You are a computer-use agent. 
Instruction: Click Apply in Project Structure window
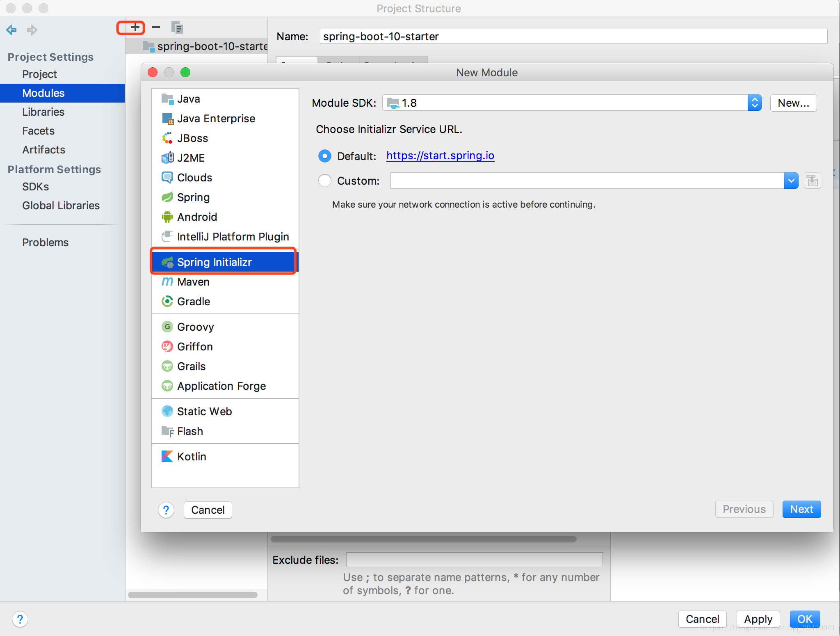758,619
